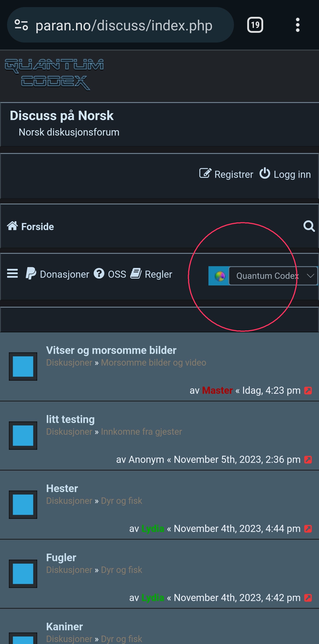Click the Registrer link
319x644 pixels.
click(x=226, y=174)
